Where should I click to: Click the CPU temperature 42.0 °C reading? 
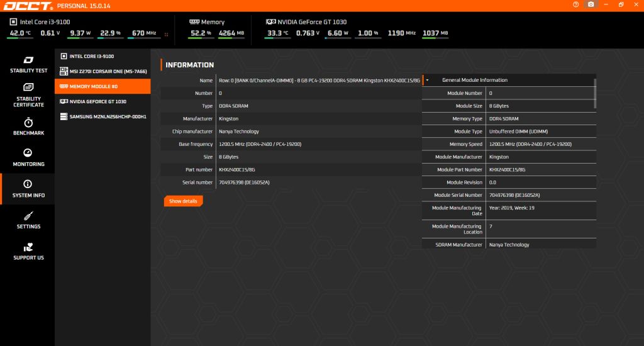pyautogui.click(x=20, y=33)
